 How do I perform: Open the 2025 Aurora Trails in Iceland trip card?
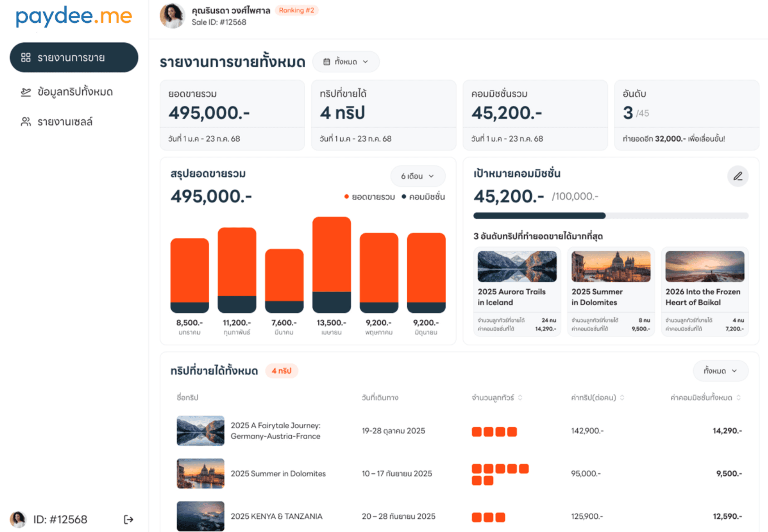pos(517,291)
